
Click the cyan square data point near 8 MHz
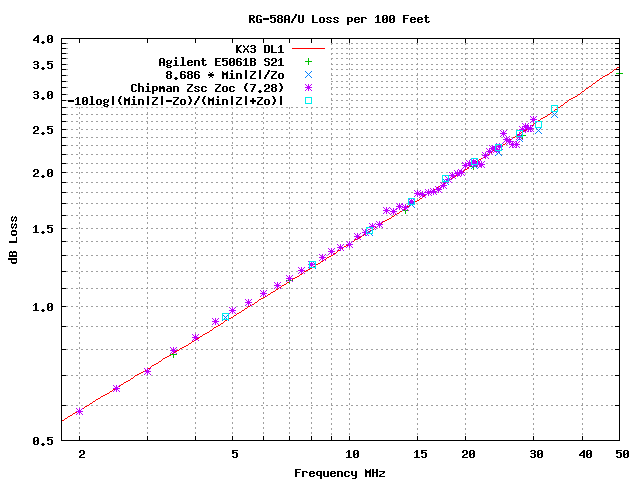(x=312, y=264)
